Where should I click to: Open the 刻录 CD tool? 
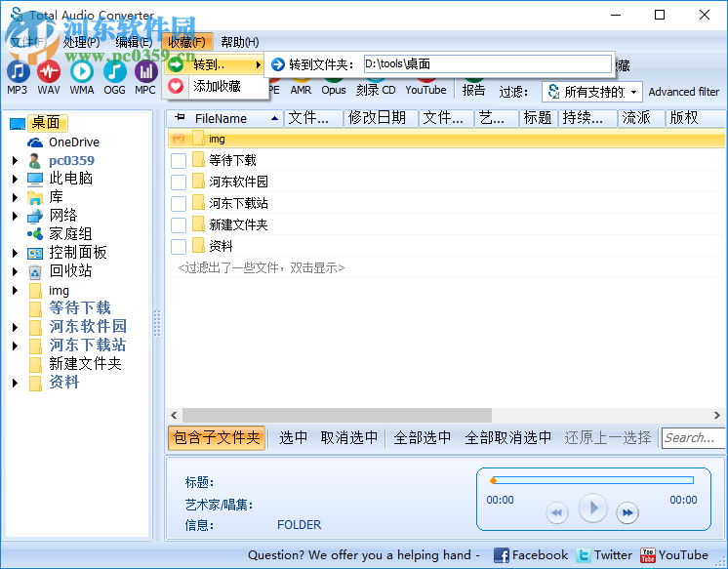click(x=376, y=89)
